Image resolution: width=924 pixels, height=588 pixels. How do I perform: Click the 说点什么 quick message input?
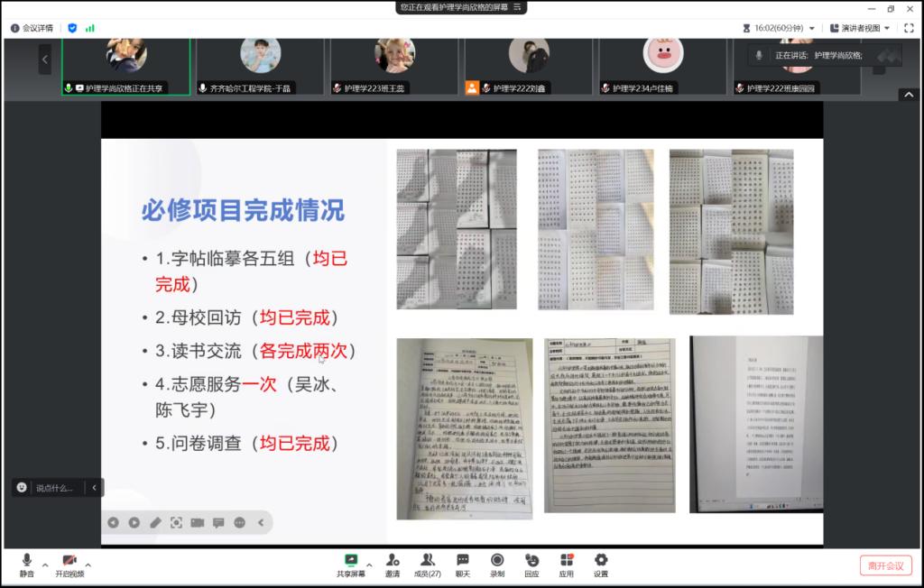click(54, 488)
